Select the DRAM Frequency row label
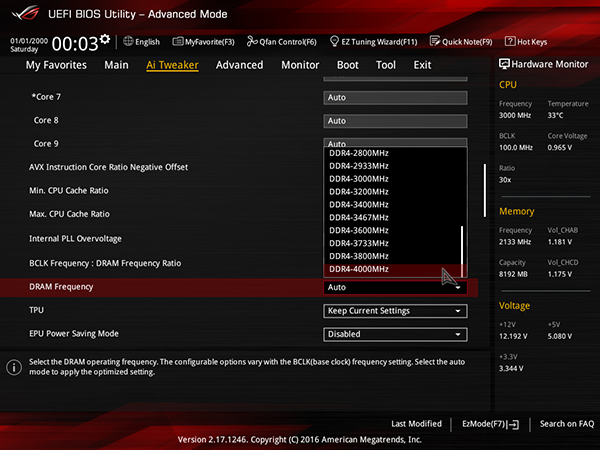Screen dimensions: 600x450 61,287
